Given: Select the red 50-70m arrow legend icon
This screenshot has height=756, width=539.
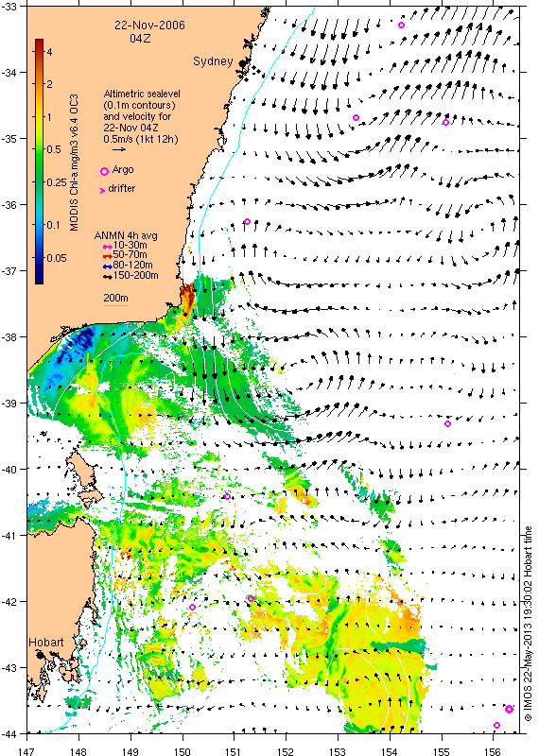Looking at the screenshot, I should click(x=108, y=256).
